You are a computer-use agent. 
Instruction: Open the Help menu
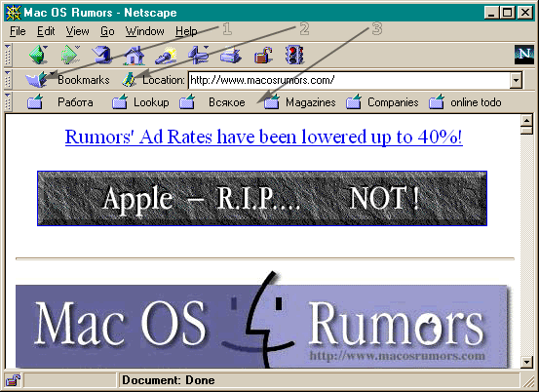tap(186, 31)
